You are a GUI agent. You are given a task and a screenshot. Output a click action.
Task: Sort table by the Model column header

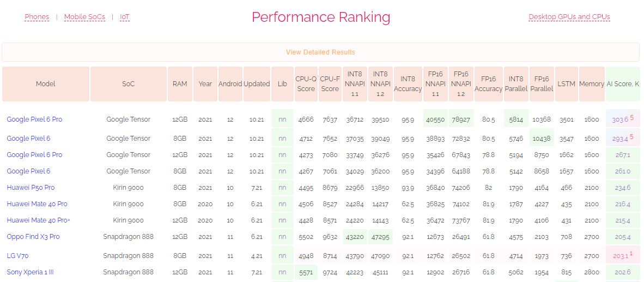(46, 84)
